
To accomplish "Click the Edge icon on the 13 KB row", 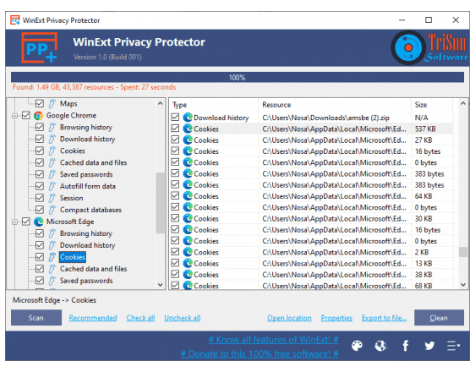I will [188, 263].
